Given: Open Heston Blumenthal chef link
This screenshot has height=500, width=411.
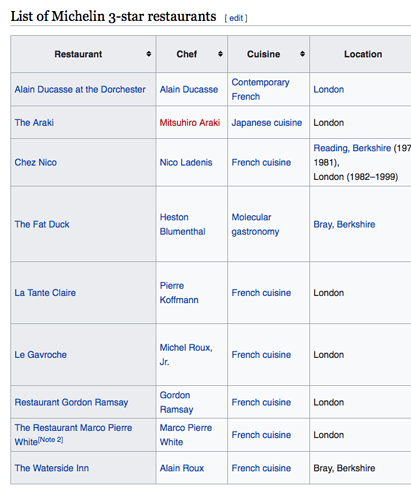Looking at the screenshot, I should (x=182, y=224).
